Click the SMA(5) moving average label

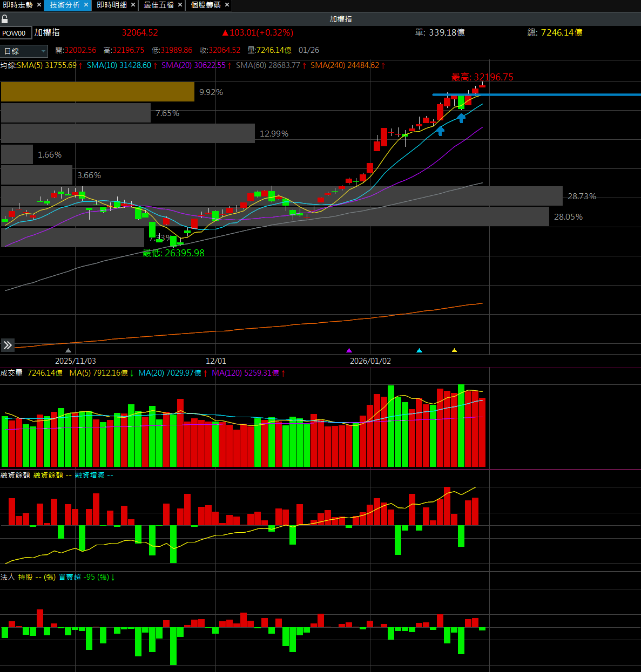[x=46, y=65]
